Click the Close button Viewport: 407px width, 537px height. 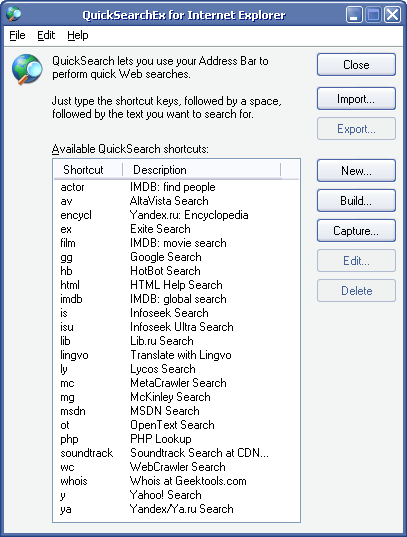click(356, 65)
